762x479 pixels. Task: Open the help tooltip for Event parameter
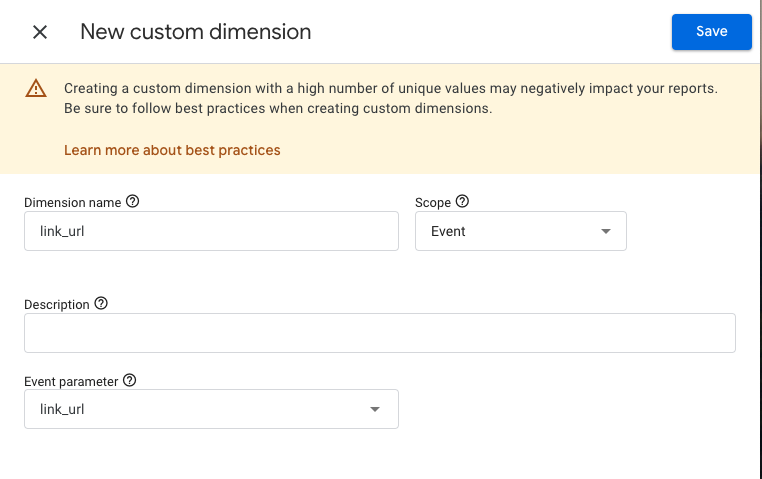129,381
